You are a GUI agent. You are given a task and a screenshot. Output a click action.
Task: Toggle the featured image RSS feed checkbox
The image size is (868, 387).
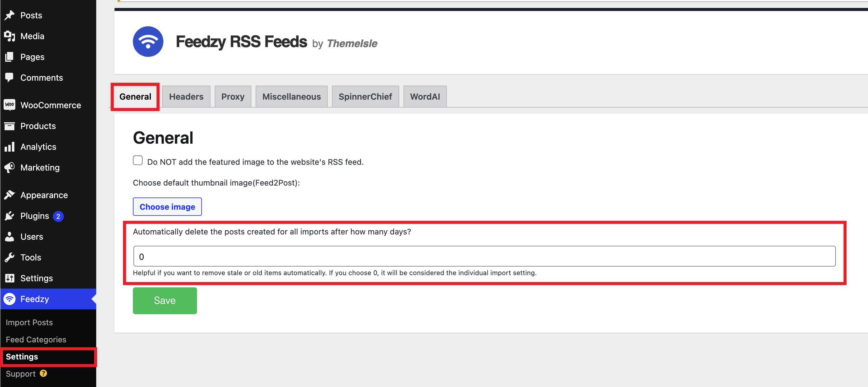pos(137,160)
